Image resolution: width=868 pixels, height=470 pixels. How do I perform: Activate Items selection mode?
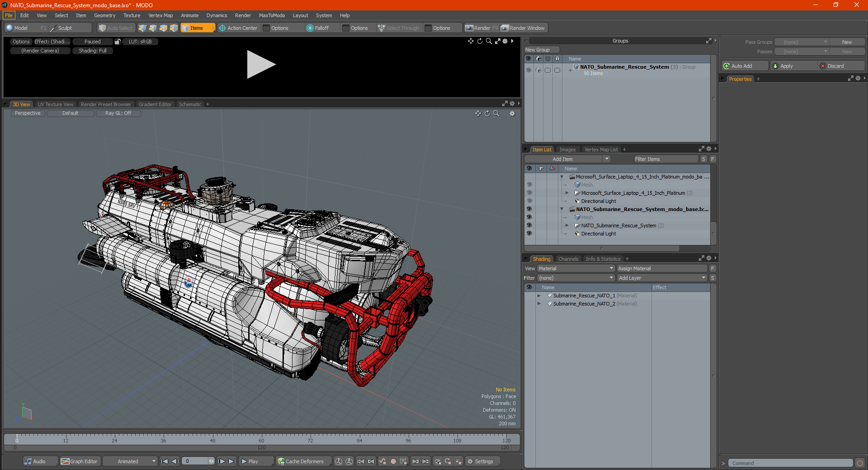point(197,28)
